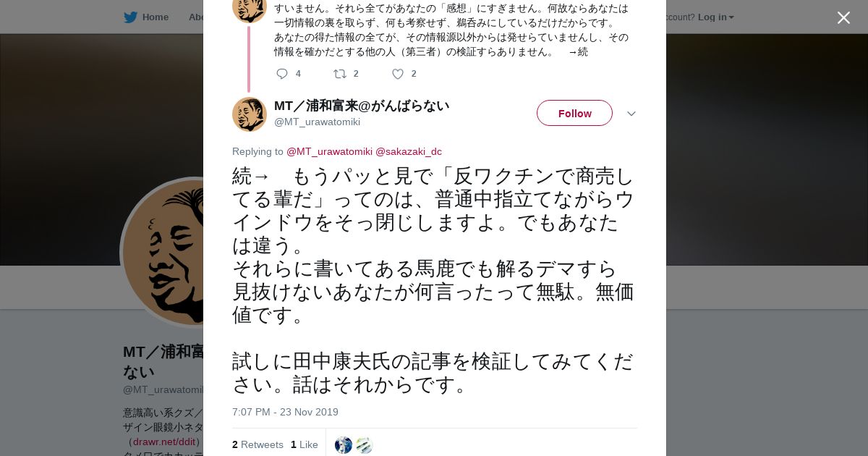Click the Twitter bird Home icon

130,17
